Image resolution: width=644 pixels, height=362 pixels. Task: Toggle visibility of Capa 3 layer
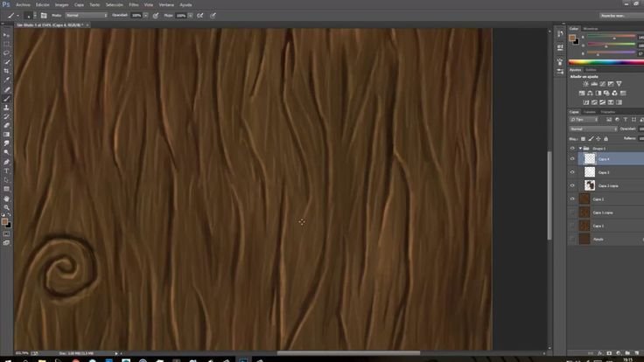[x=572, y=173]
